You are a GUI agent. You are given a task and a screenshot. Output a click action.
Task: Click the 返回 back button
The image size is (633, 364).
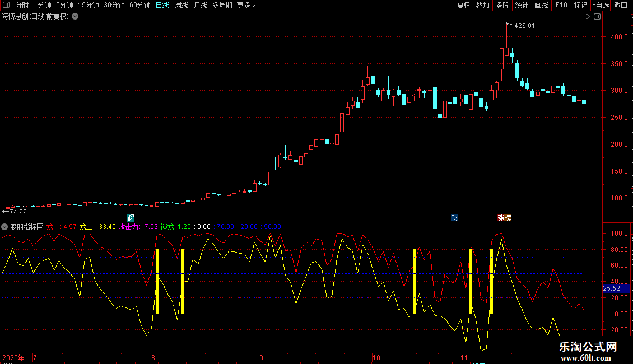coord(621,5)
